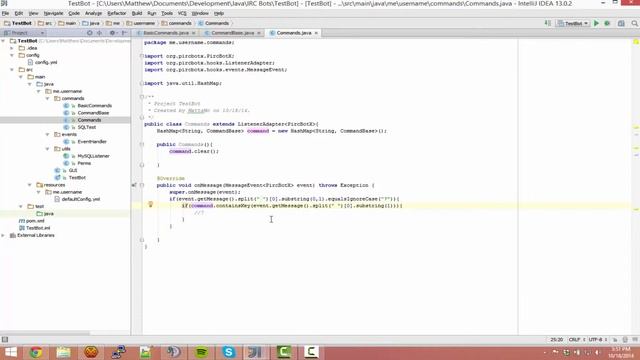Image resolution: width=640 pixels, height=360 pixels.
Task: Open Chrome from the Windows taskbar
Action: 36,352
